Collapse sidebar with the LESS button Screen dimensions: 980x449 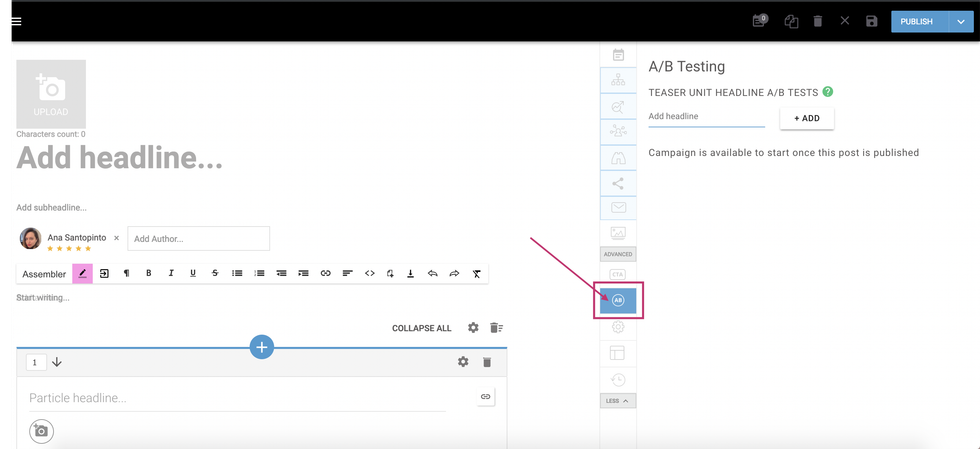click(618, 401)
